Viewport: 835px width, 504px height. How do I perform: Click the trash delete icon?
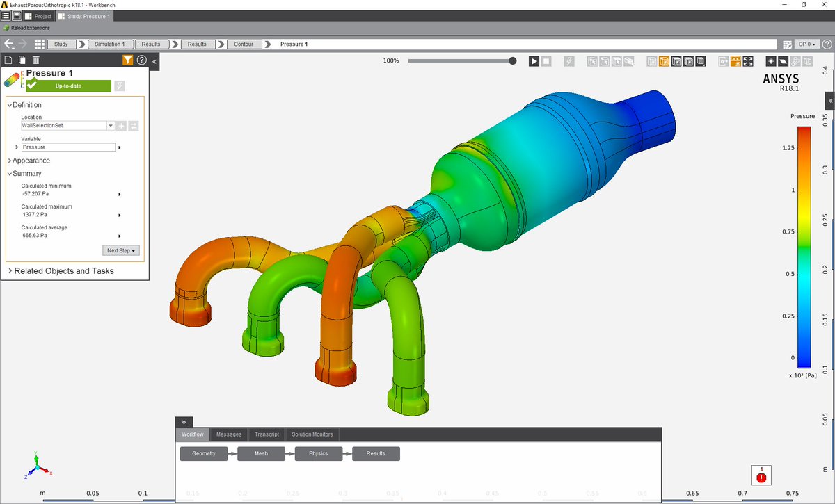pos(36,60)
